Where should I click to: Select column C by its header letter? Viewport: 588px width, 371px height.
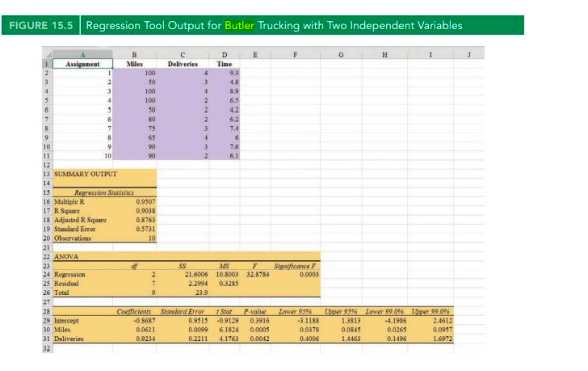click(x=183, y=55)
